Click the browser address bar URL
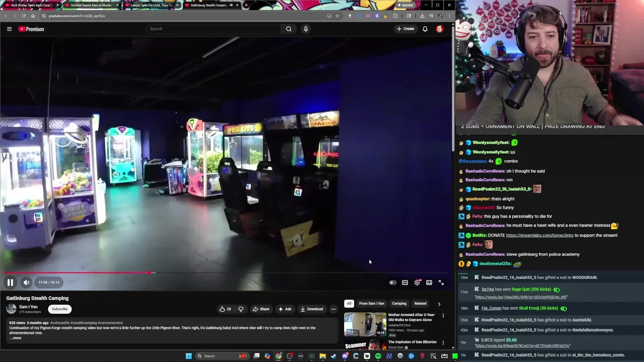This screenshot has width=644, height=362. [77, 16]
